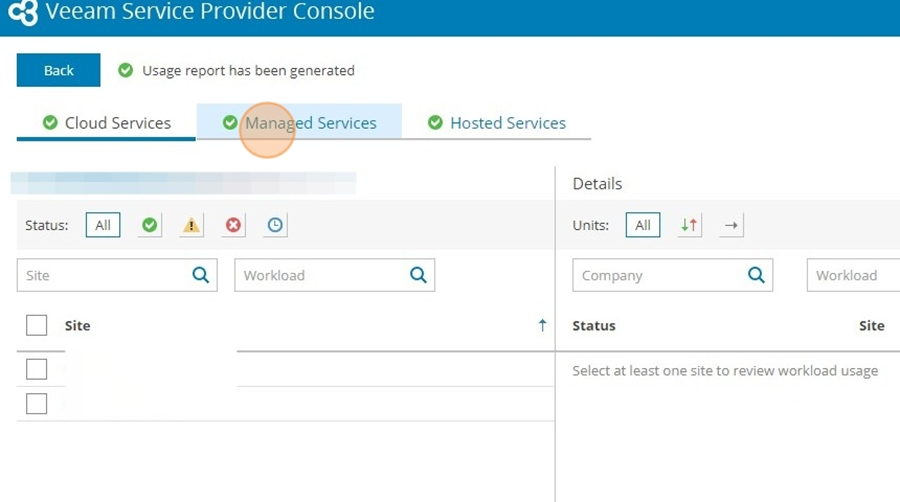Click the Managed Services green check icon
900x502 pixels.
coord(230,122)
